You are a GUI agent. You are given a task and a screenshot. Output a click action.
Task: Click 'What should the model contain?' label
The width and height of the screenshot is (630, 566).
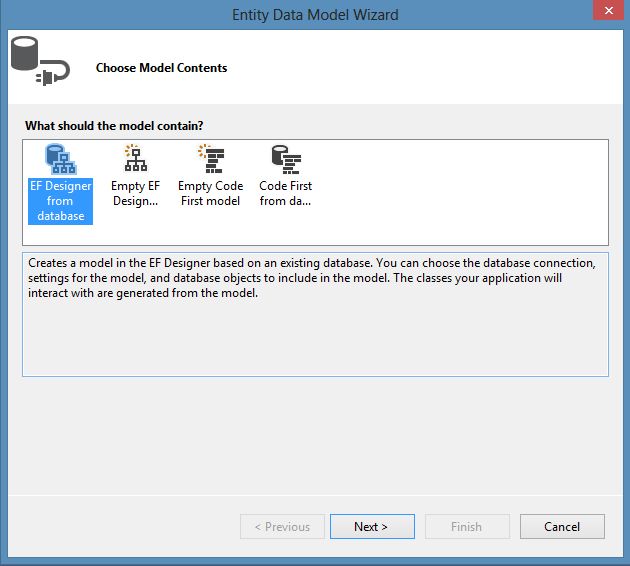[114, 126]
